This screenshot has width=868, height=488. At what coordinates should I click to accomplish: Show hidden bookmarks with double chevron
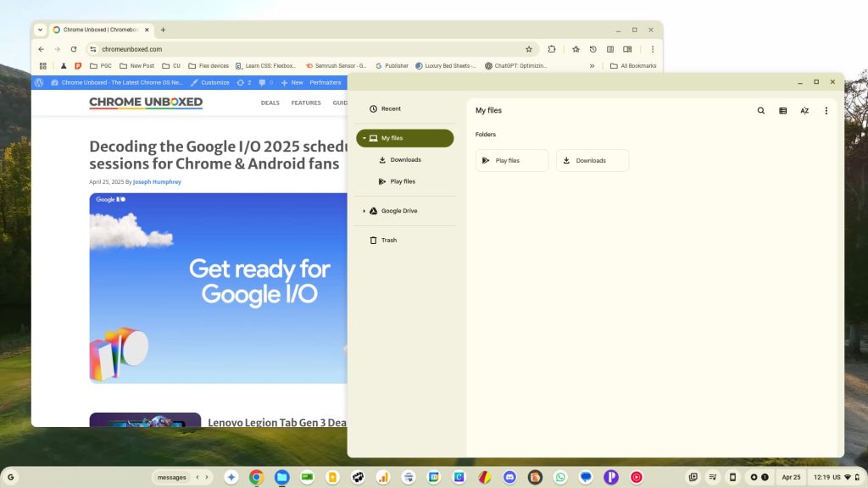[x=592, y=66]
